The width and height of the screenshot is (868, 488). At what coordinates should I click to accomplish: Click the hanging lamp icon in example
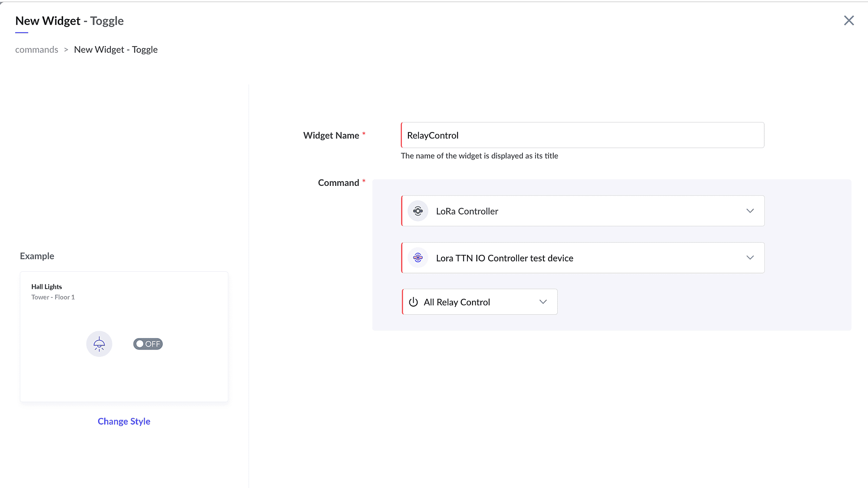click(x=99, y=344)
